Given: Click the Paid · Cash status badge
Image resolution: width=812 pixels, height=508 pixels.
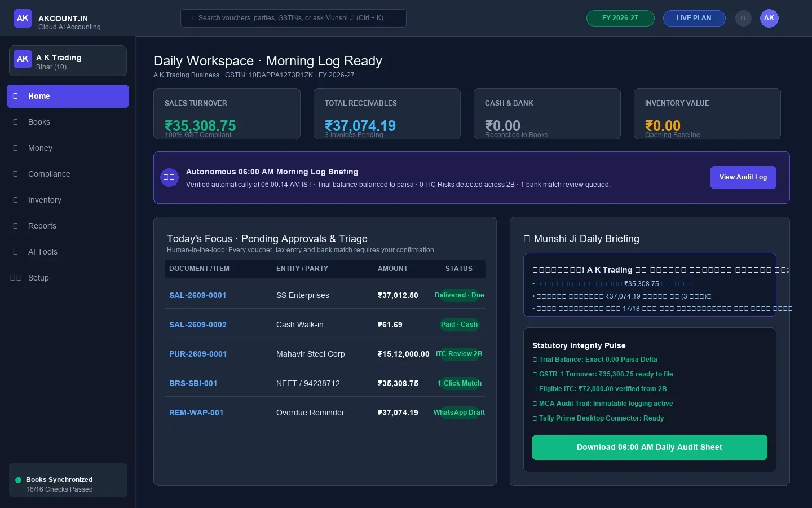Looking at the screenshot, I should pyautogui.click(x=459, y=325).
